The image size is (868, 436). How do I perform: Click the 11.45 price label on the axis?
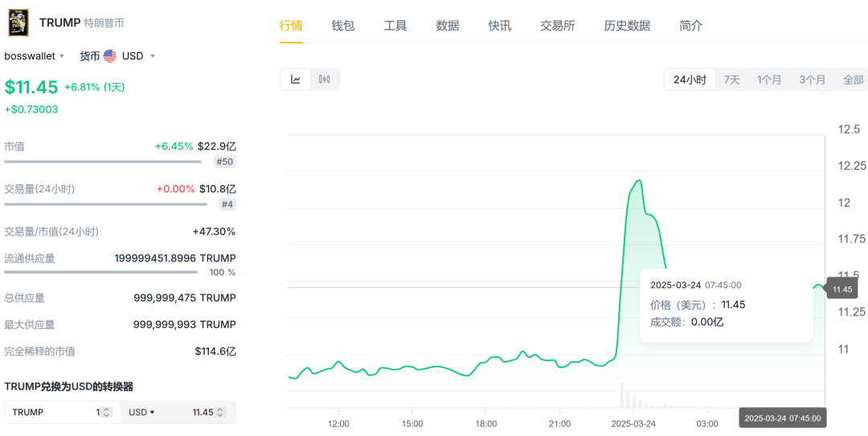pyautogui.click(x=842, y=288)
